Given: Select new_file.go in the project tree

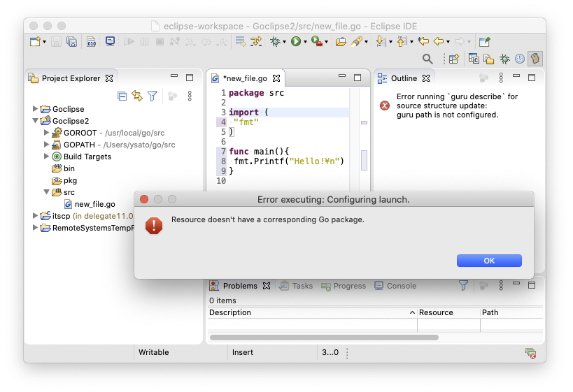Looking at the screenshot, I should [x=94, y=204].
